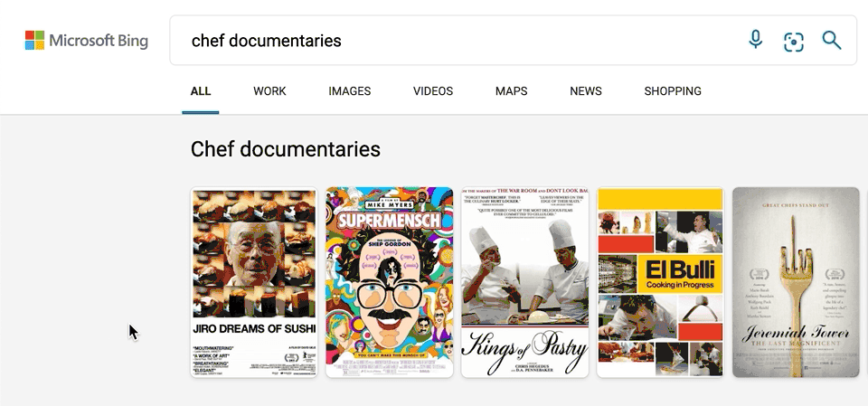Select the Supermensch movie poster
Image resolution: width=868 pixels, height=406 pixels.
(x=390, y=282)
